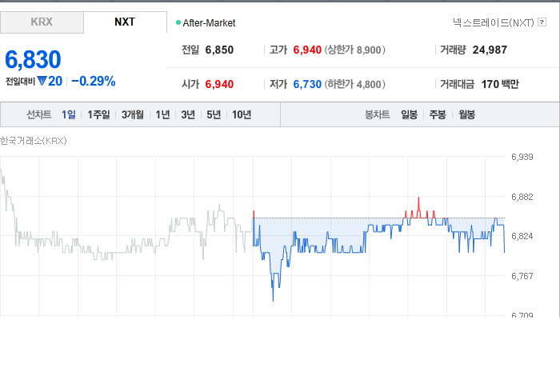Click the previous close value 6,850
This screenshot has height=392, width=560.
click(219, 50)
